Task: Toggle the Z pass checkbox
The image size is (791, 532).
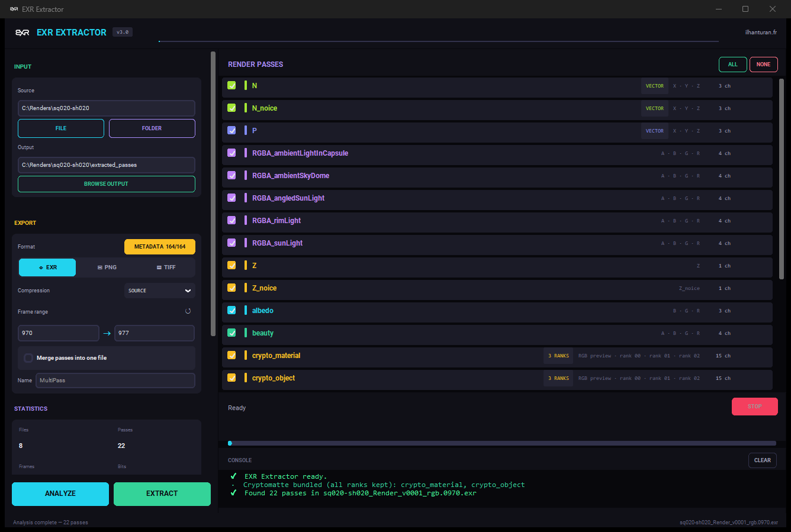Action: [231, 265]
